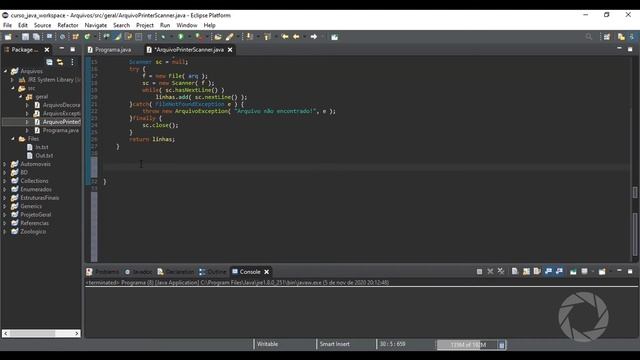Viewport: 640px width, 360px height.
Task: Toggle Show Console on Standard Output change
Action: pyautogui.click(x=548, y=271)
